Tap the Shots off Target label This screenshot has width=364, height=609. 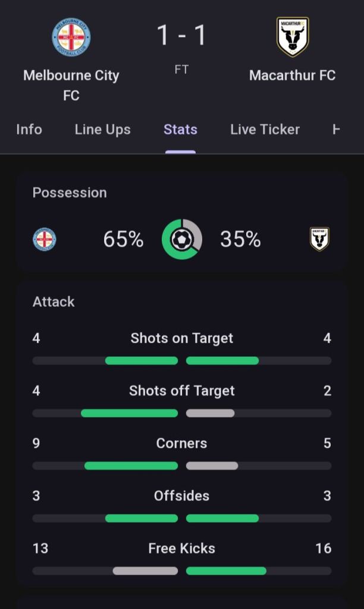pos(182,391)
